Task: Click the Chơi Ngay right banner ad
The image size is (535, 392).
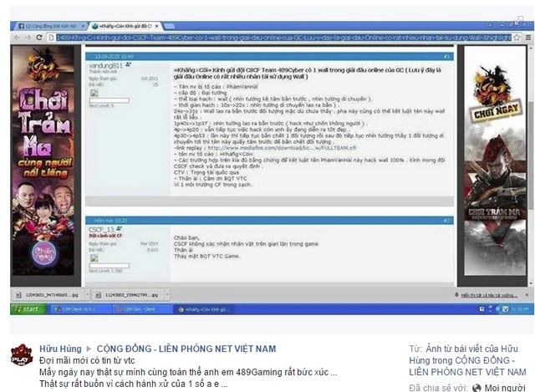Action: (x=495, y=160)
